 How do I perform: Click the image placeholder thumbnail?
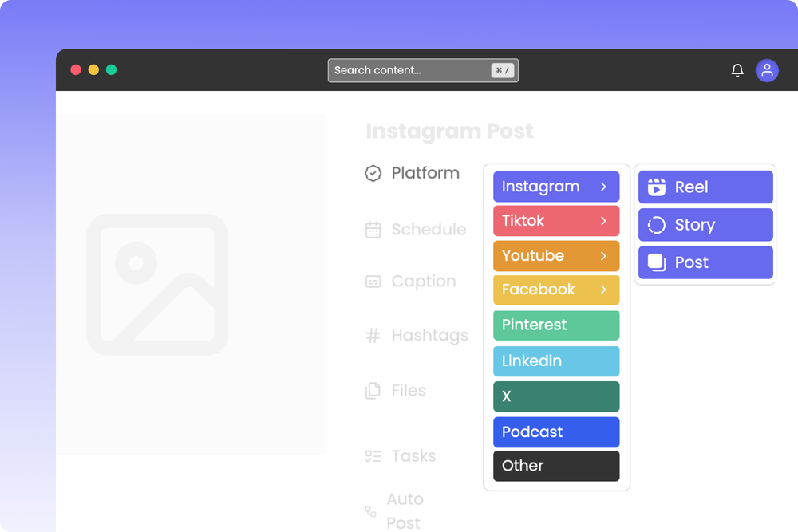tap(157, 284)
